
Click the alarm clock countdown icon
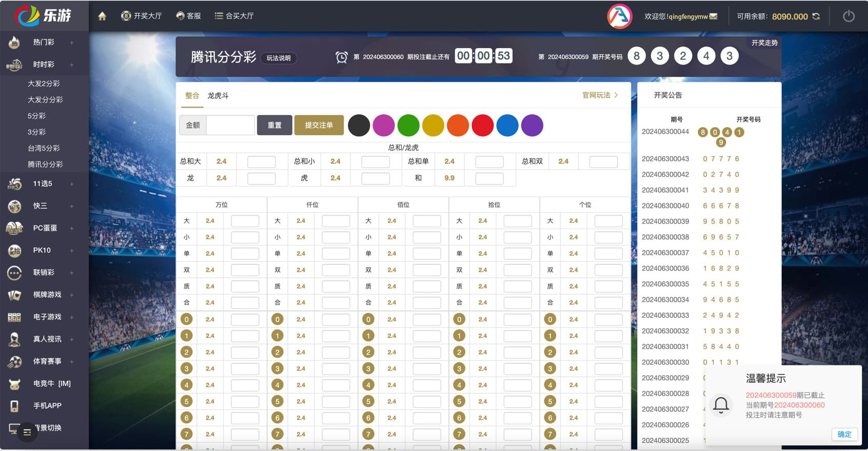[x=341, y=57]
